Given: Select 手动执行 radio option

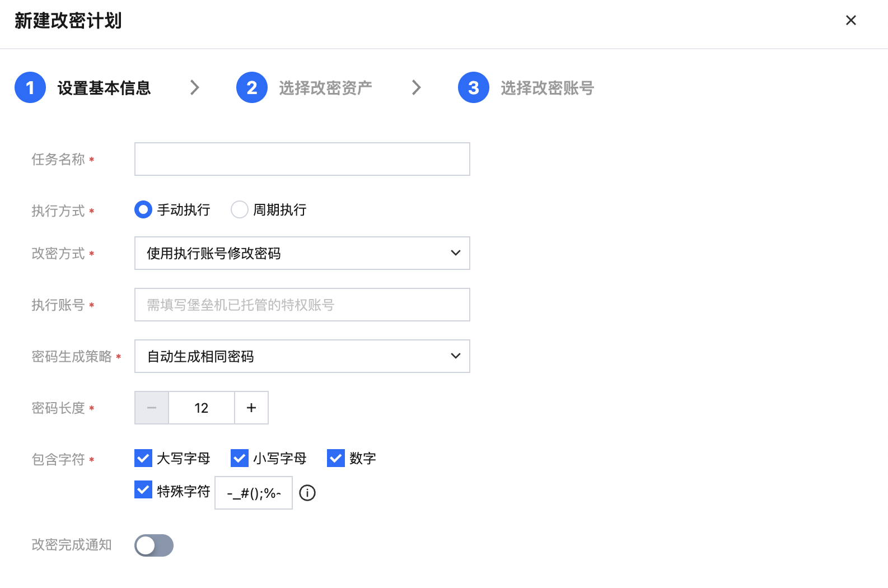Looking at the screenshot, I should [x=143, y=209].
